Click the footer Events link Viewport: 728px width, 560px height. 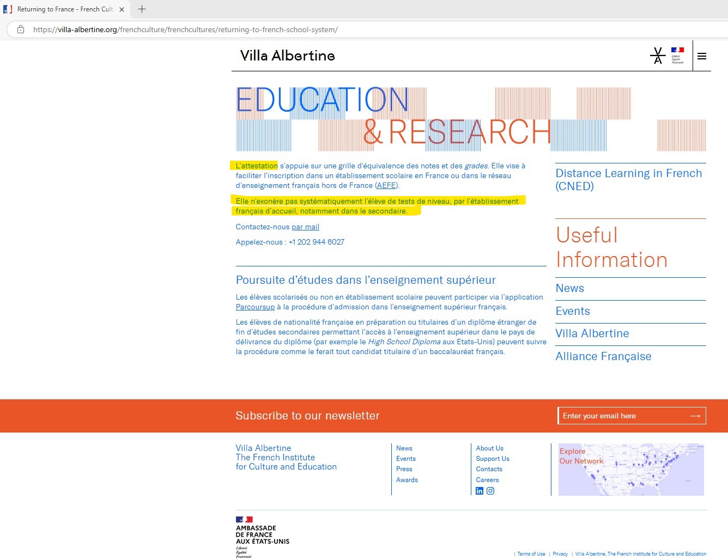[405, 459]
